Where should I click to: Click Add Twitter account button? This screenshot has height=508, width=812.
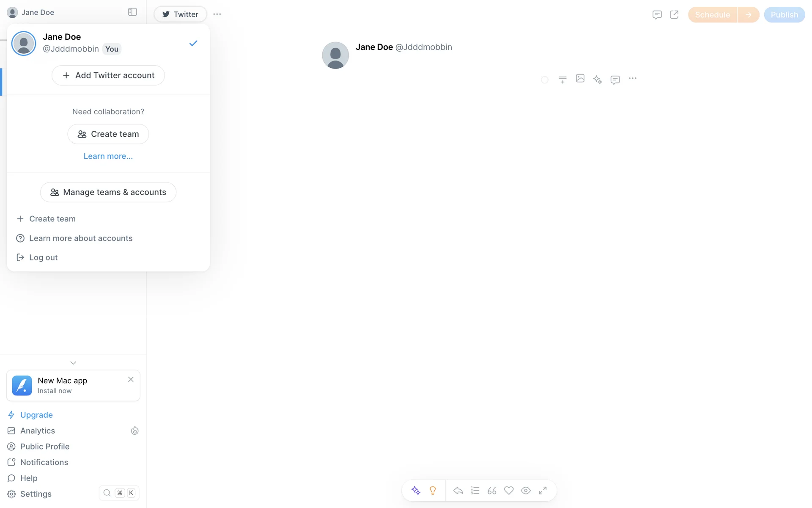point(108,75)
